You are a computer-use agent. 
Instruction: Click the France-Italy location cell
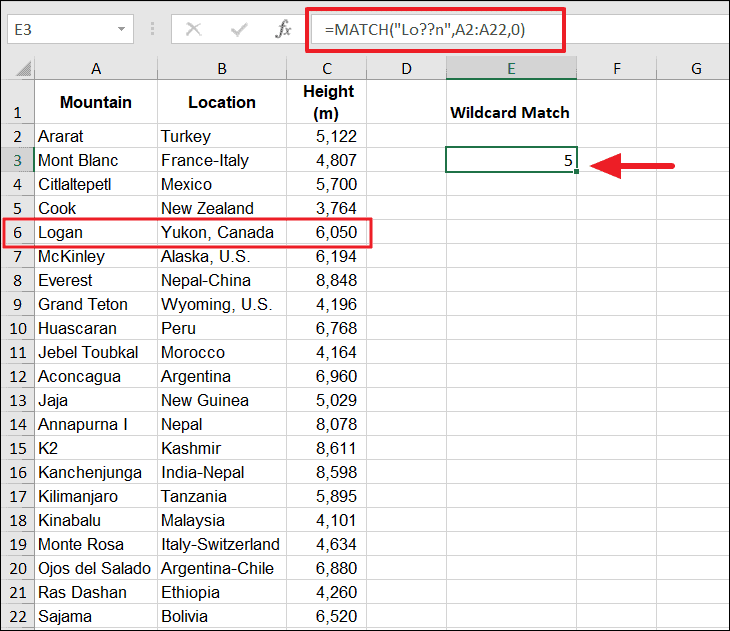[222, 160]
